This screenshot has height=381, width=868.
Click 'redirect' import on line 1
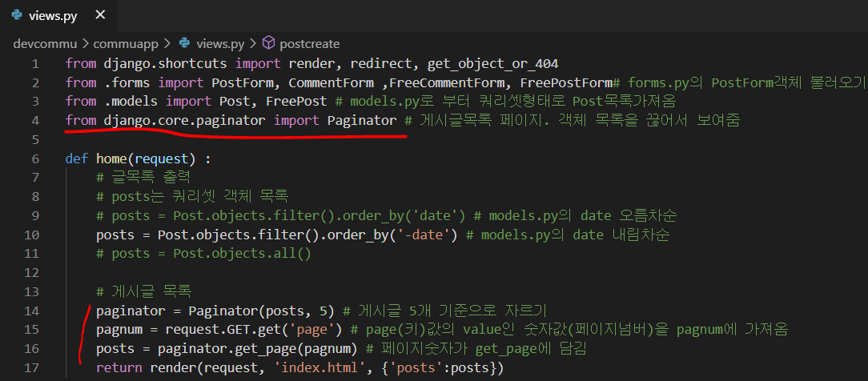[381, 63]
